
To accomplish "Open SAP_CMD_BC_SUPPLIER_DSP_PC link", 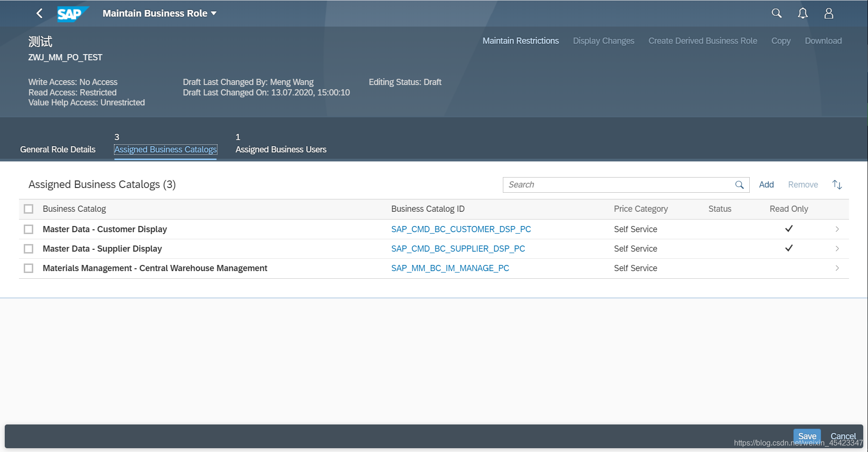I will coord(458,249).
